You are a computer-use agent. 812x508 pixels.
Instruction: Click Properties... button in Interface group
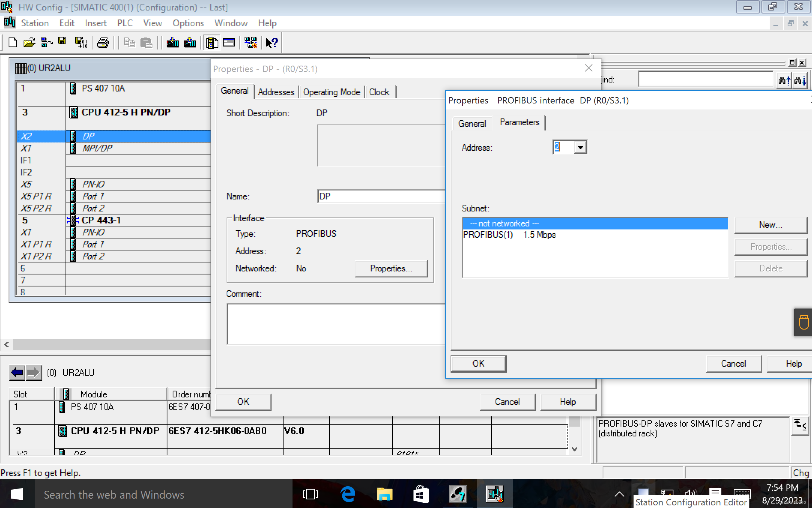tap(391, 268)
